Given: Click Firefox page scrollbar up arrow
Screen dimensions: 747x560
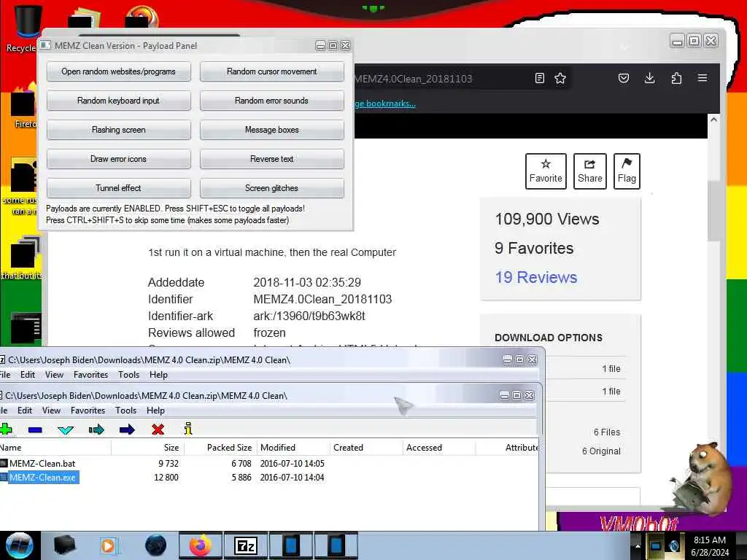Looking at the screenshot, I should click(x=713, y=120).
